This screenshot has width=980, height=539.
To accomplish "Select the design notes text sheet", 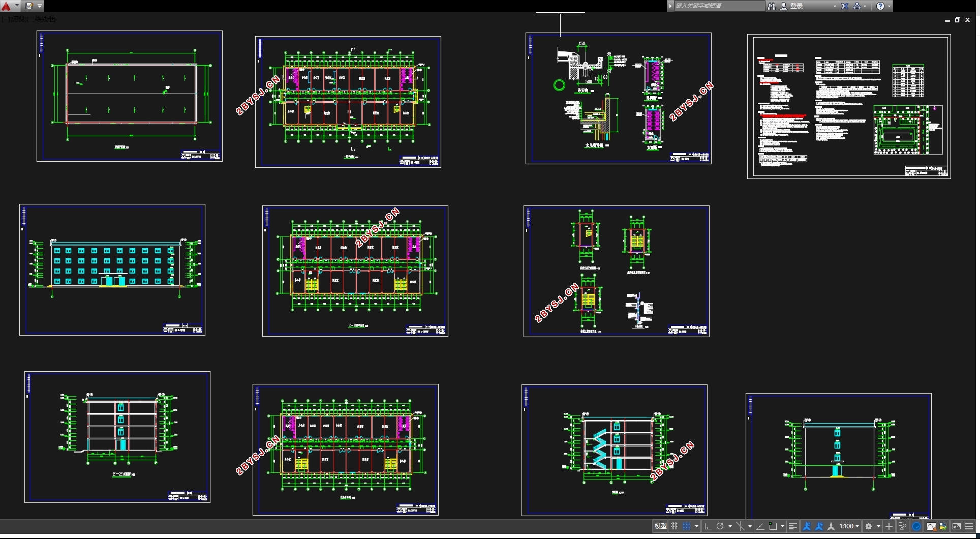I will coord(849,106).
